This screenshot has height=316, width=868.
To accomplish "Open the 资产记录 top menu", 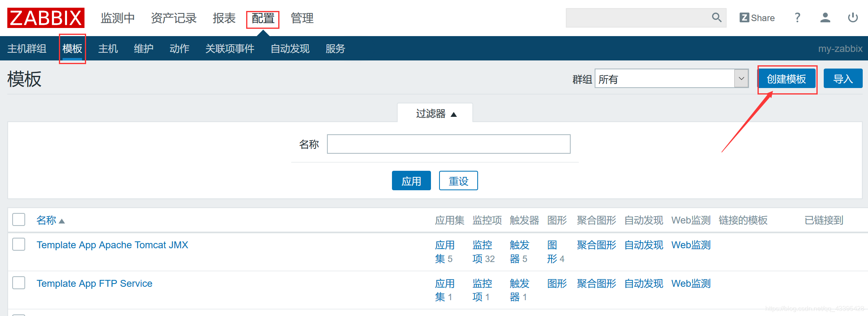I will click(174, 18).
